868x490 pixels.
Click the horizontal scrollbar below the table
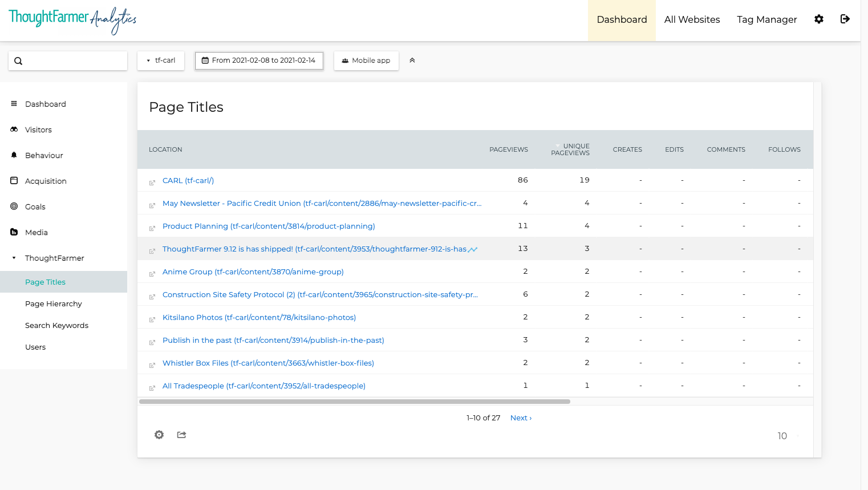(354, 402)
